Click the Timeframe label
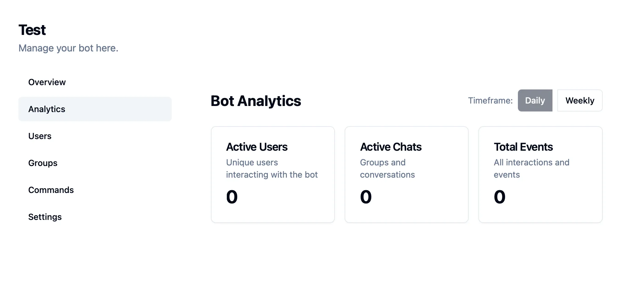Viewport: 644px width, 283px height. [x=490, y=100]
